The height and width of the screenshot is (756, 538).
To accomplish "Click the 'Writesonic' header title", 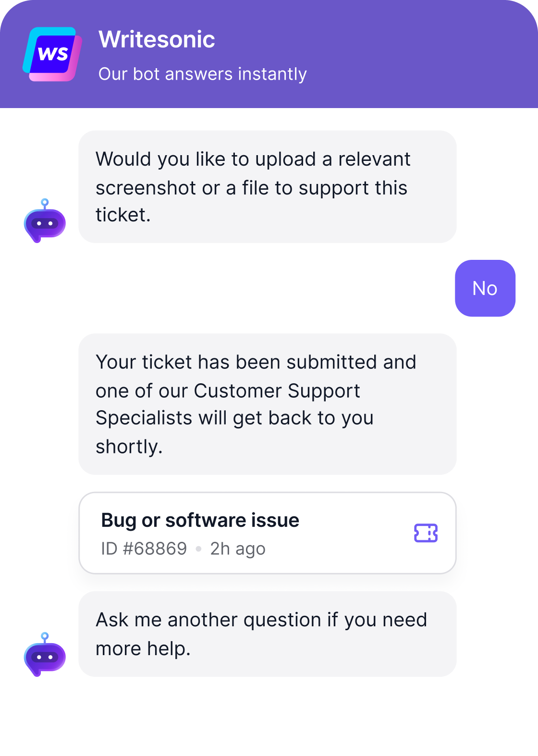I will tap(157, 39).
